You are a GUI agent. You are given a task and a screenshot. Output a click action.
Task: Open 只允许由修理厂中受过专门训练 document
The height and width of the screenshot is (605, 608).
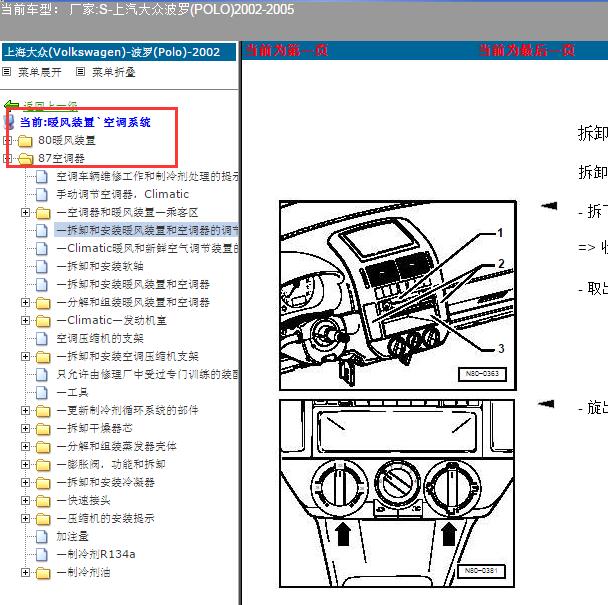(147, 374)
